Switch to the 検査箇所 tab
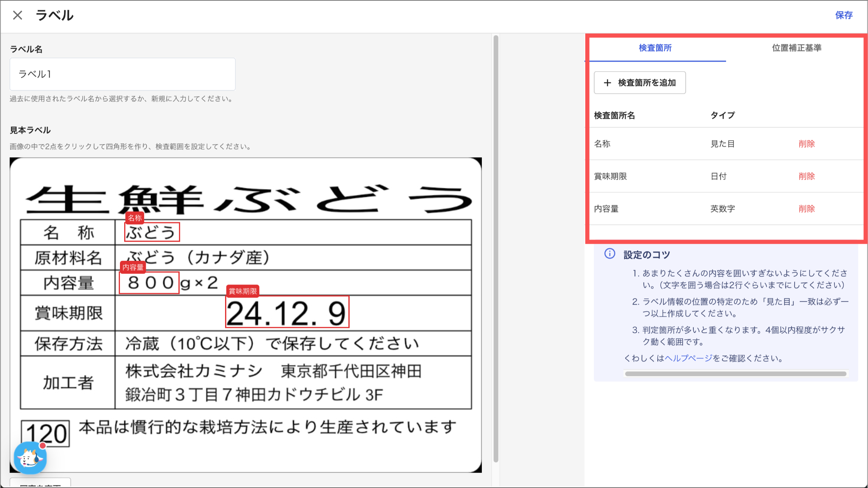The image size is (868, 488). click(x=655, y=48)
